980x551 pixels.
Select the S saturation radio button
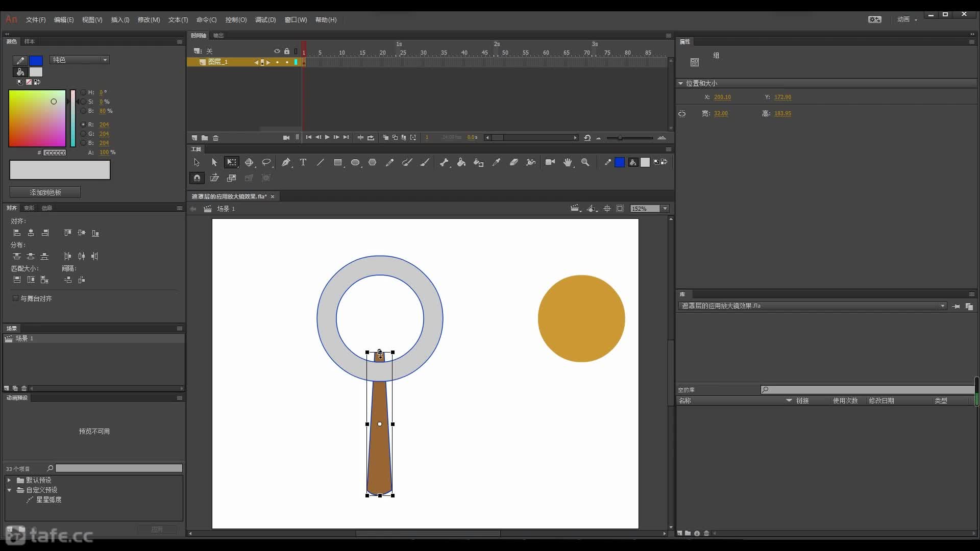83,102
